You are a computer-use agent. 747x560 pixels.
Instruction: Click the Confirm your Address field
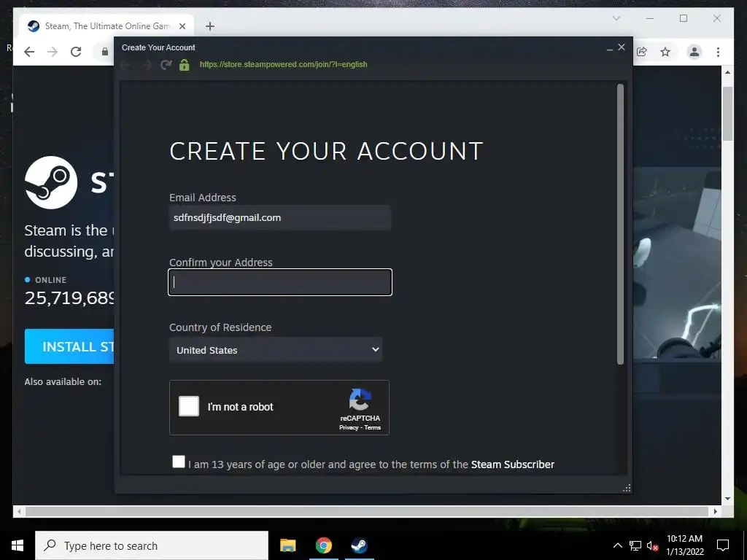[x=280, y=282]
